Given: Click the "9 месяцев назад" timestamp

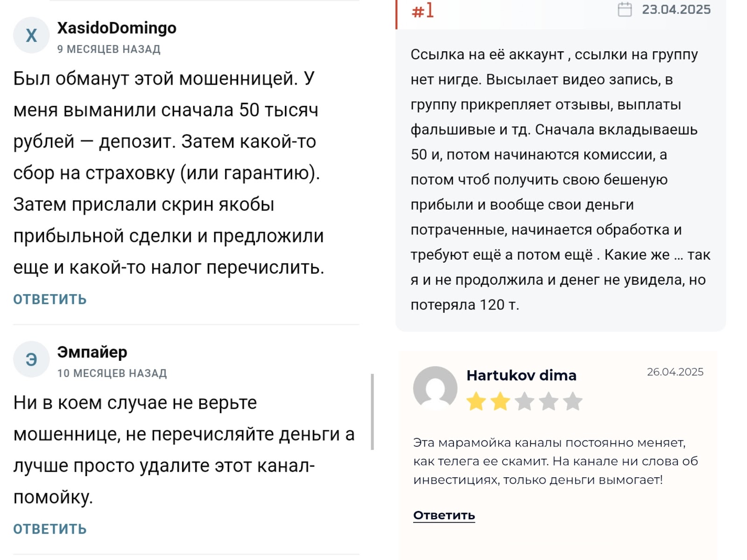Looking at the screenshot, I should click(x=109, y=49).
